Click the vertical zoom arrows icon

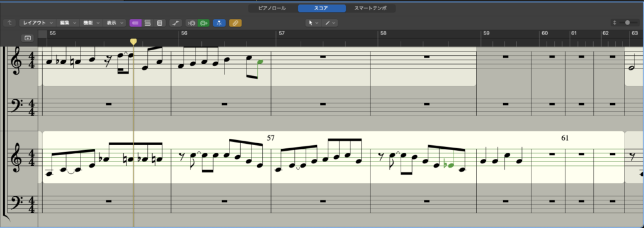point(614,23)
